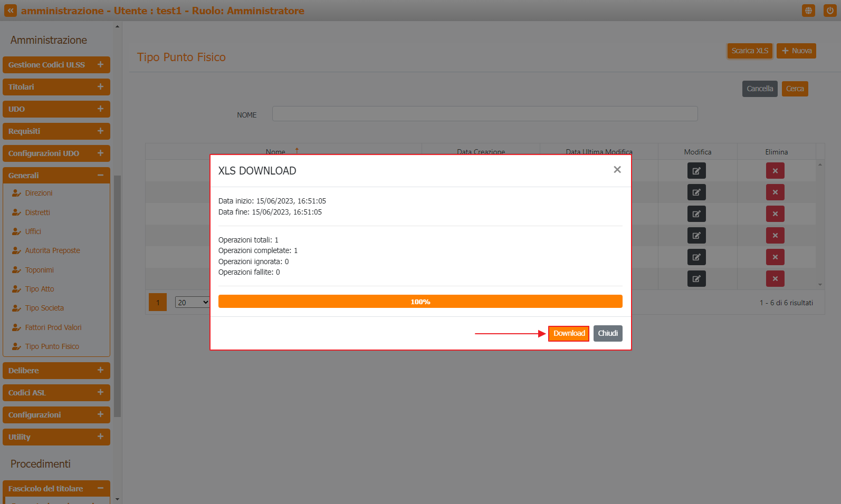Click the user icon beside Distretti
This screenshot has height=504, width=841.
[x=16, y=212]
